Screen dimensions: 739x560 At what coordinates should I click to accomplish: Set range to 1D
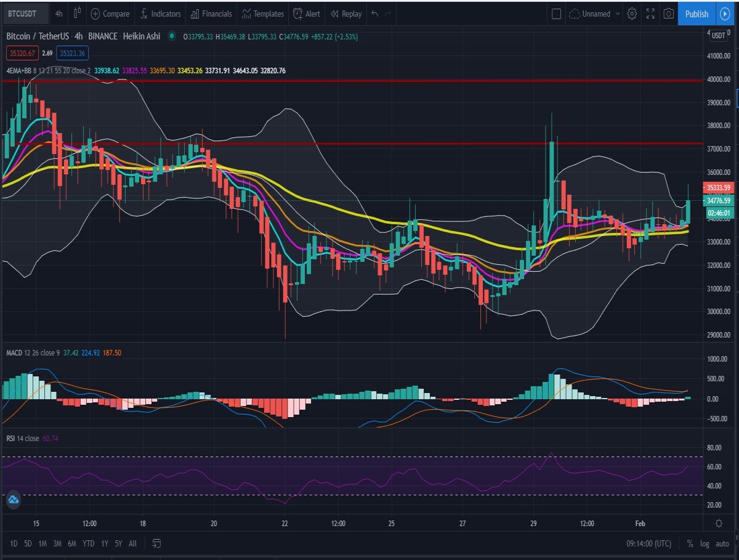(14, 543)
